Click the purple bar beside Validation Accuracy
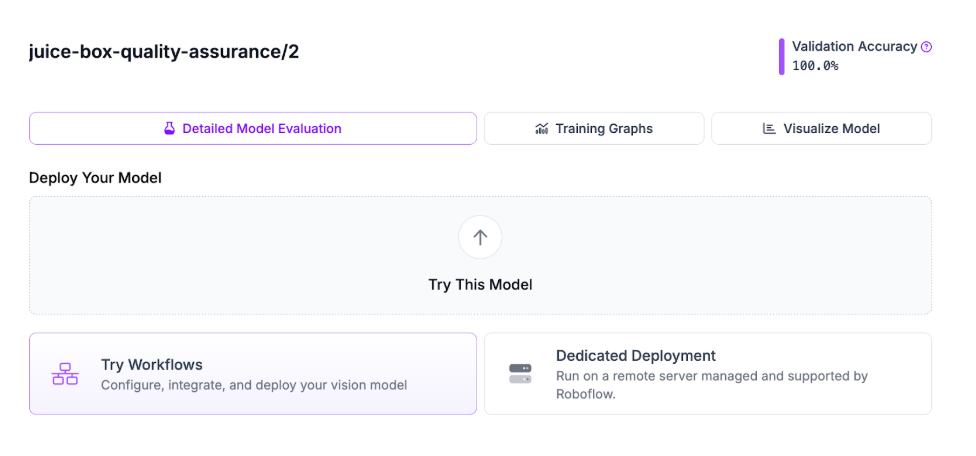The image size is (976, 456). (x=781, y=56)
